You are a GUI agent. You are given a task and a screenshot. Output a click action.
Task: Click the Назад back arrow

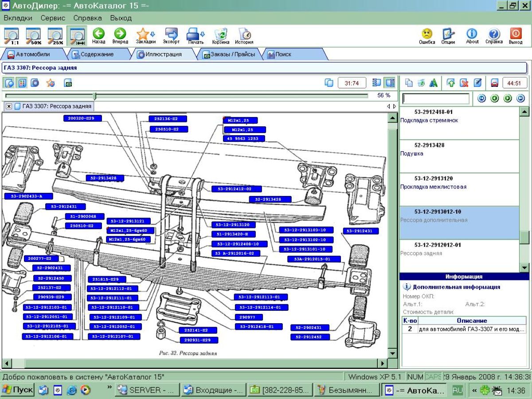click(x=98, y=35)
